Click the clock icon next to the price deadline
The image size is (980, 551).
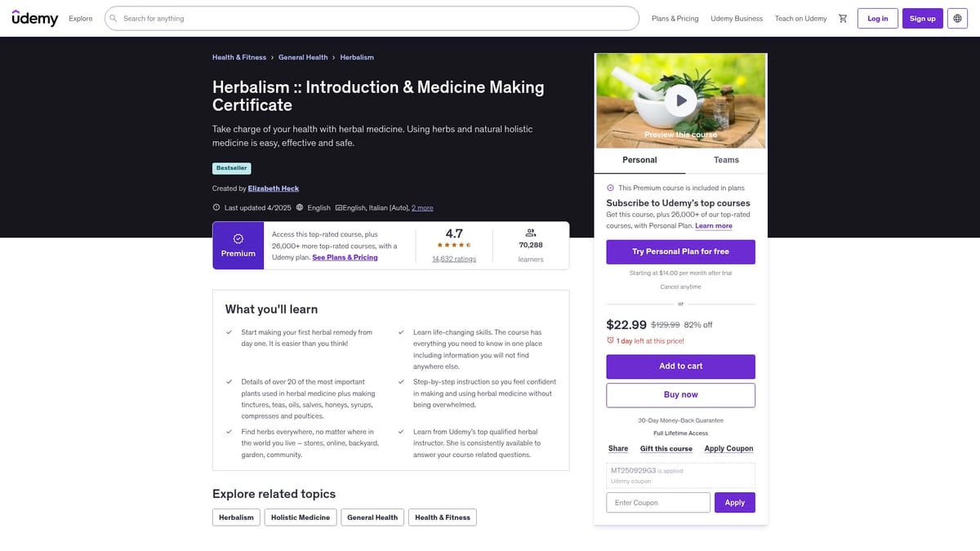[x=611, y=340]
